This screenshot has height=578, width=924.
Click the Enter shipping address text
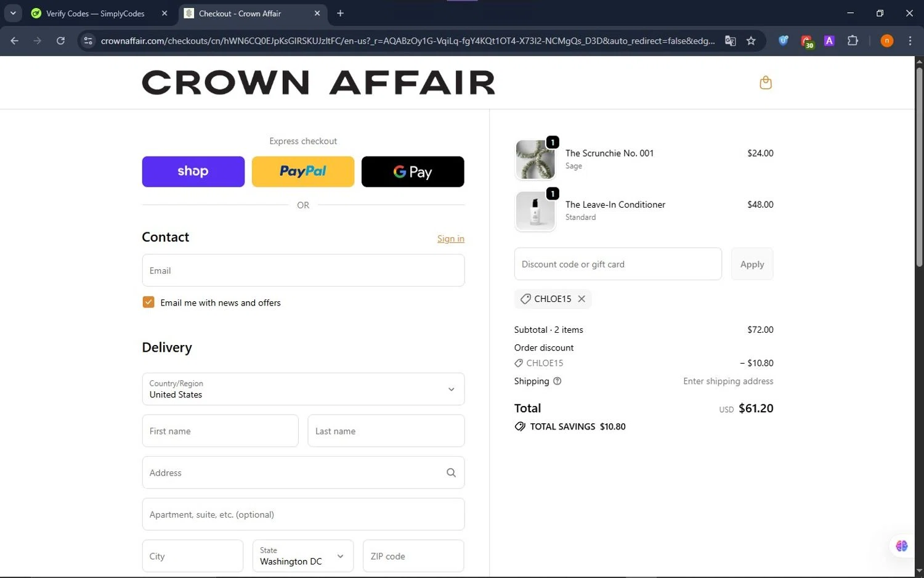click(728, 381)
